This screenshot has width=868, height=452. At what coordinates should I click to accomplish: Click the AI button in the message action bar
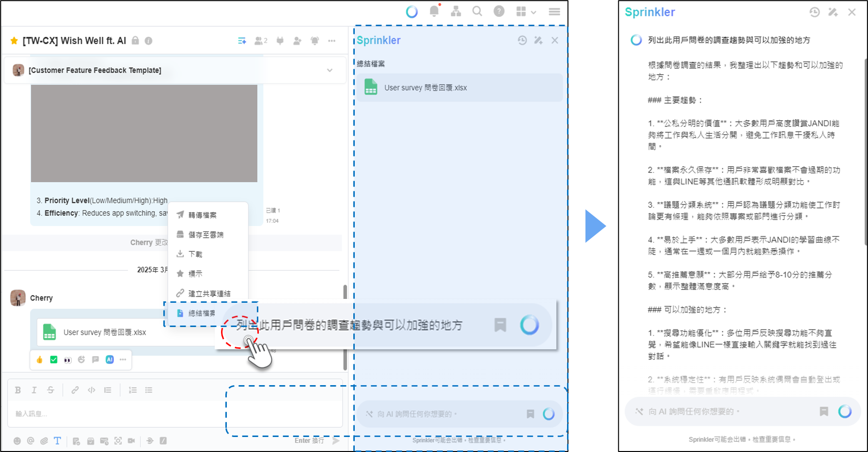[x=110, y=359]
